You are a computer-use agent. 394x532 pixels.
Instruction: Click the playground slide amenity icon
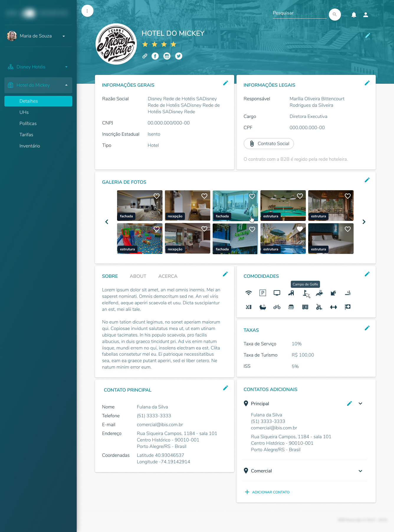tap(291, 293)
